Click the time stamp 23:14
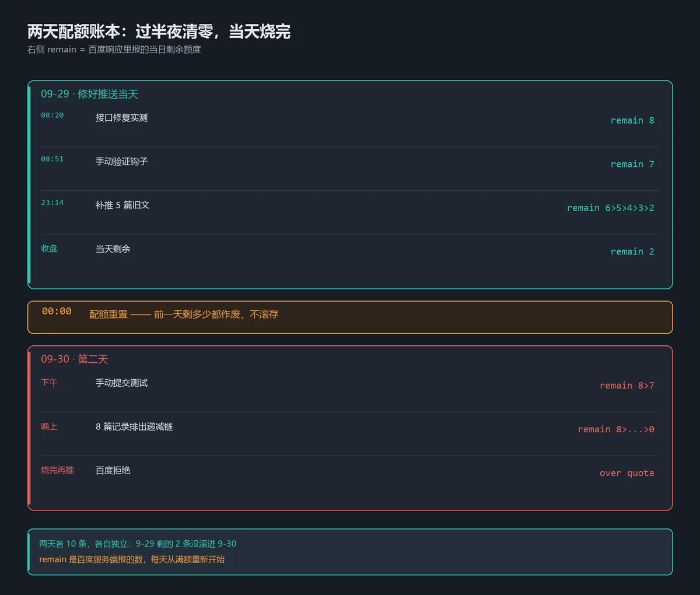 pyautogui.click(x=52, y=203)
